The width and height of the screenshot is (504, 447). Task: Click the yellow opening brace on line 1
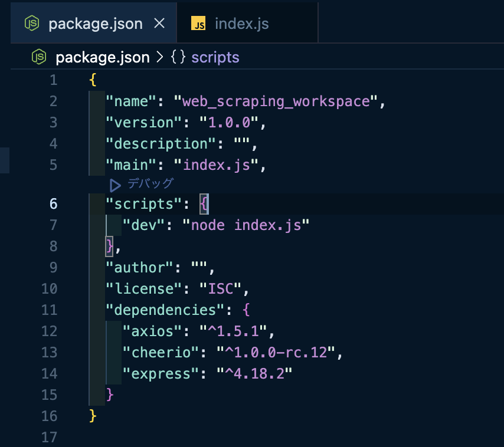coord(93,80)
